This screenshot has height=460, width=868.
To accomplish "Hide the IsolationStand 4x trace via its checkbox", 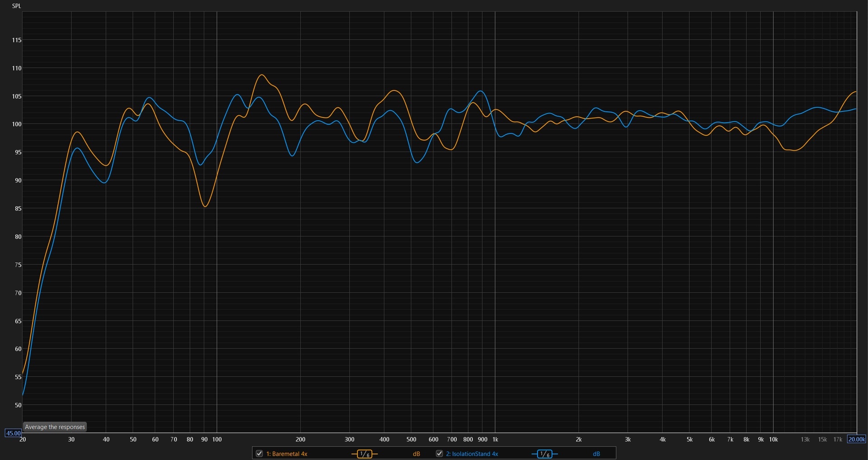I will tap(439, 453).
